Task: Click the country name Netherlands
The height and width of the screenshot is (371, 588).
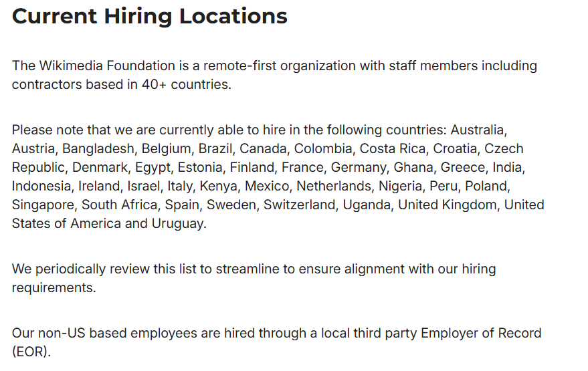Action: (x=334, y=186)
